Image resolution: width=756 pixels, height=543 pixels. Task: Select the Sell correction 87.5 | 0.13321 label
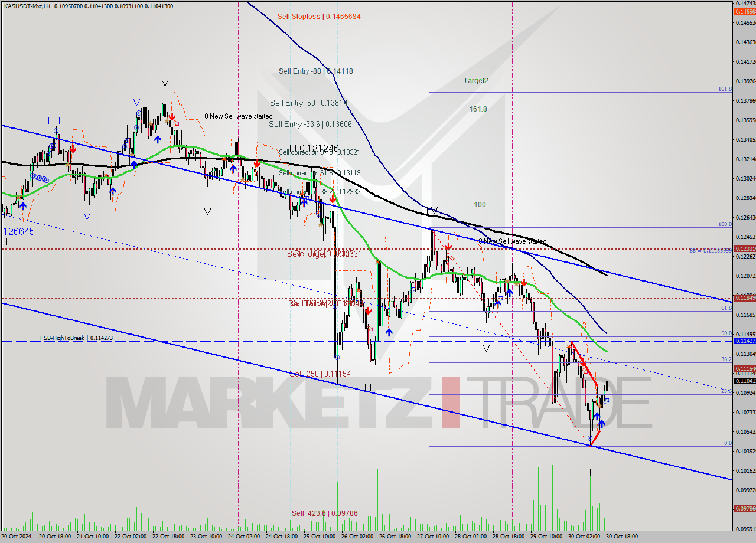pyautogui.click(x=320, y=152)
